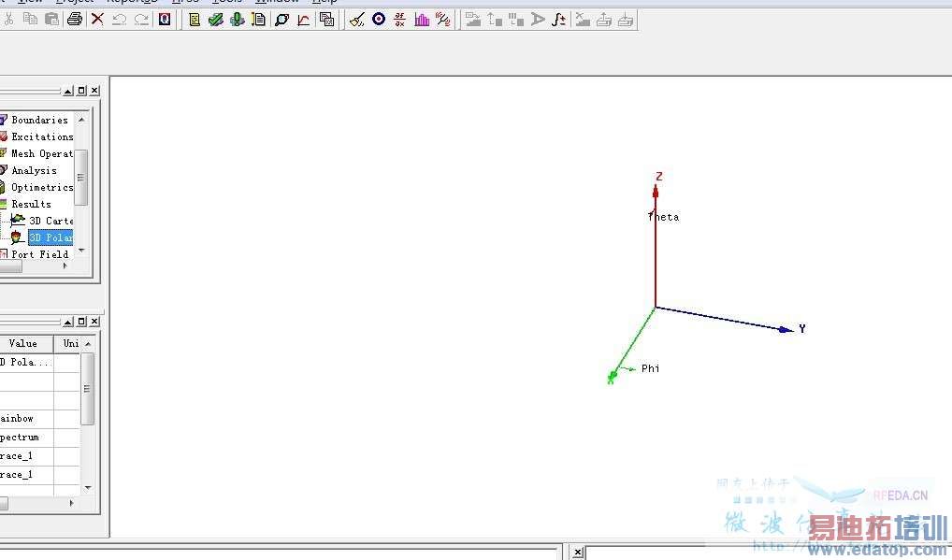Viewport: 952px width, 560px height.
Task: Select Mesh Operations in the project tree
Action: pos(42,153)
